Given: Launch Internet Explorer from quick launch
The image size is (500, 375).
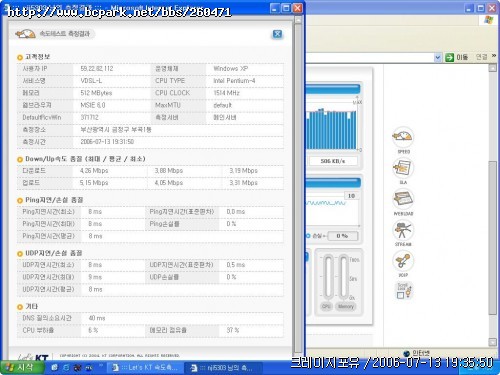Looking at the screenshot, I should coord(66,367).
